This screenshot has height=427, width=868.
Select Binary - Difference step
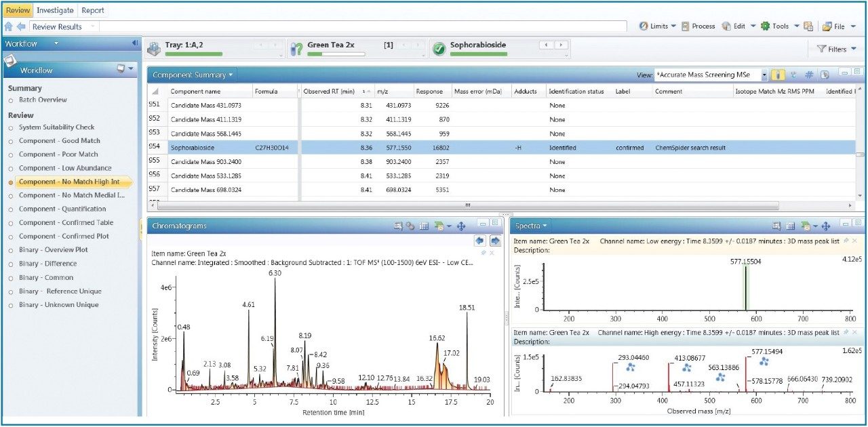pos(47,263)
